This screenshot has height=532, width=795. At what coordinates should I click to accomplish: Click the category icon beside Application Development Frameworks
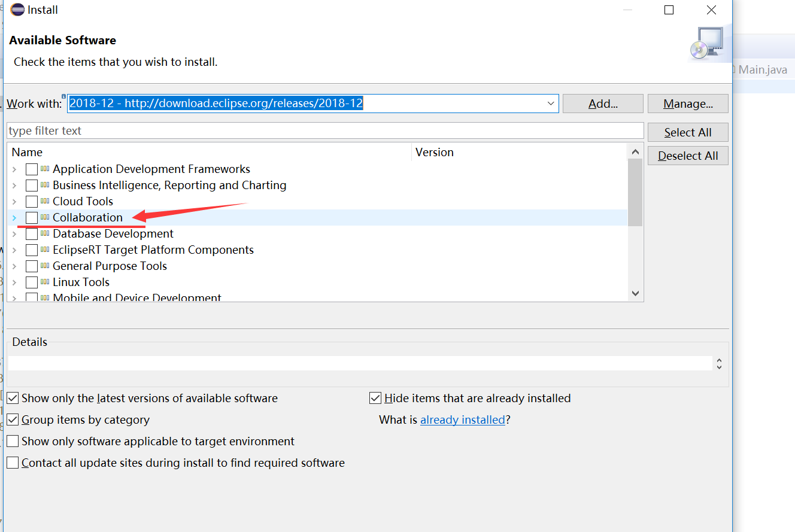44,169
